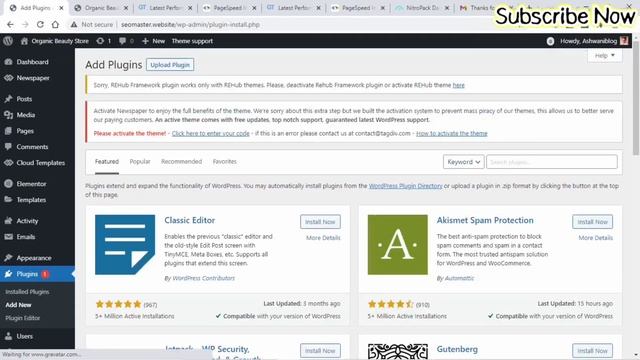Image resolution: width=640 pixels, height=360 pixels.
Task: Install Akismet Spam Protection now
Action: [592, 222]
